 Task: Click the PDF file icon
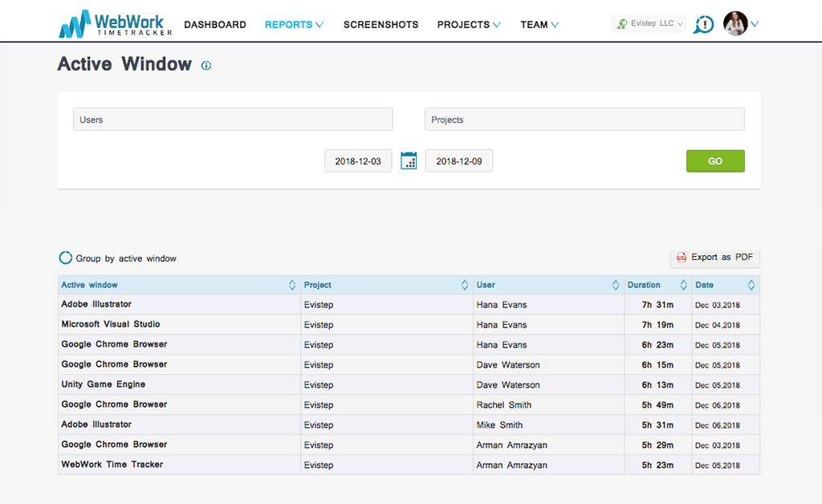(682, 258)
